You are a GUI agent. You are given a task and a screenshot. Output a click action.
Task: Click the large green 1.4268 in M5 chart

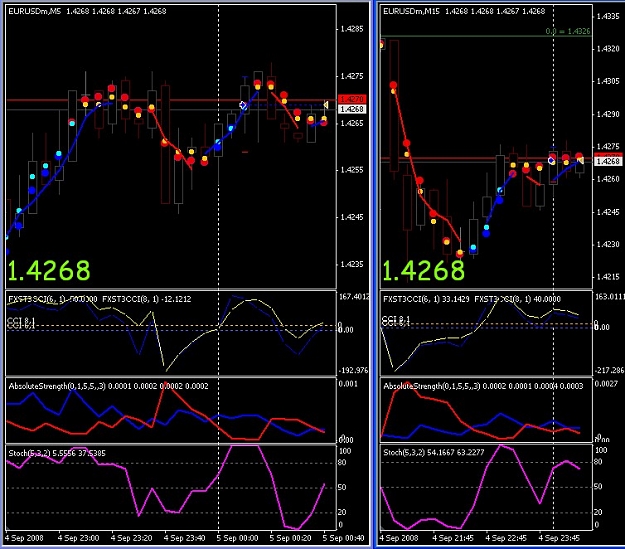49,270
